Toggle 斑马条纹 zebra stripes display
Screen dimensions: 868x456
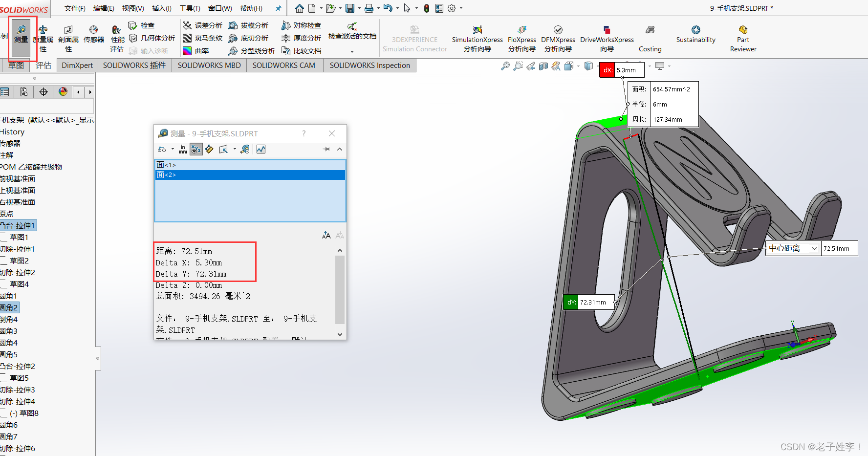pos(202,38)
